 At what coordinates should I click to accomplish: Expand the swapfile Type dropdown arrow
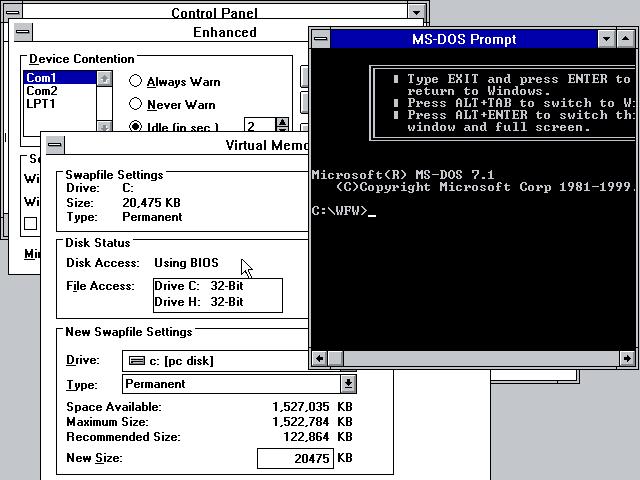tap(348, 384)
